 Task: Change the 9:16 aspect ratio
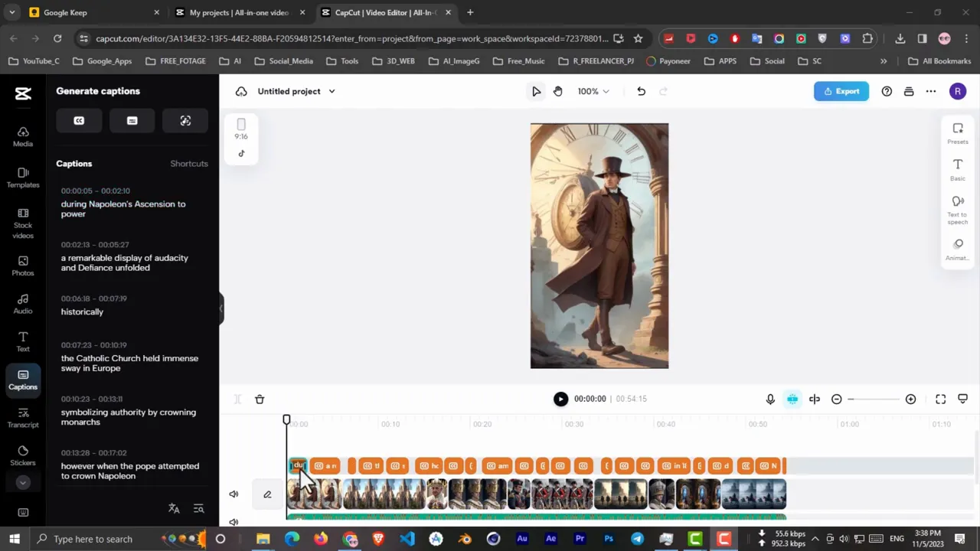click(241, 129)
